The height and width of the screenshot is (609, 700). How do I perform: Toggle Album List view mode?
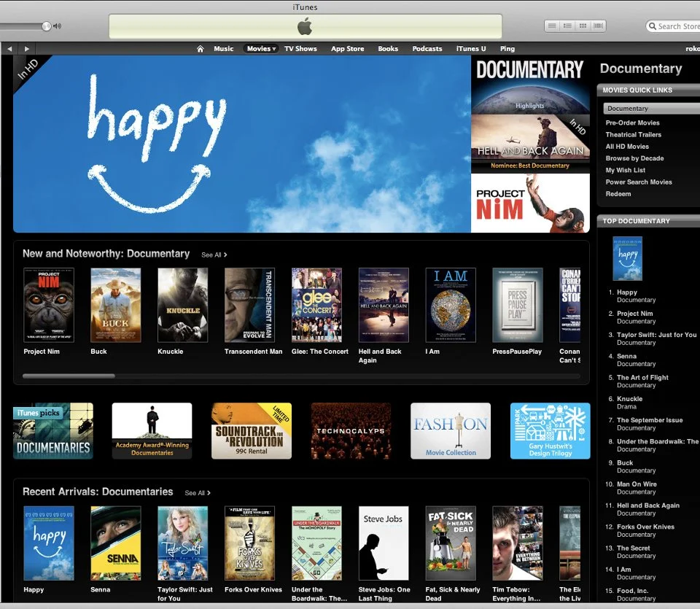coord(567,25)
